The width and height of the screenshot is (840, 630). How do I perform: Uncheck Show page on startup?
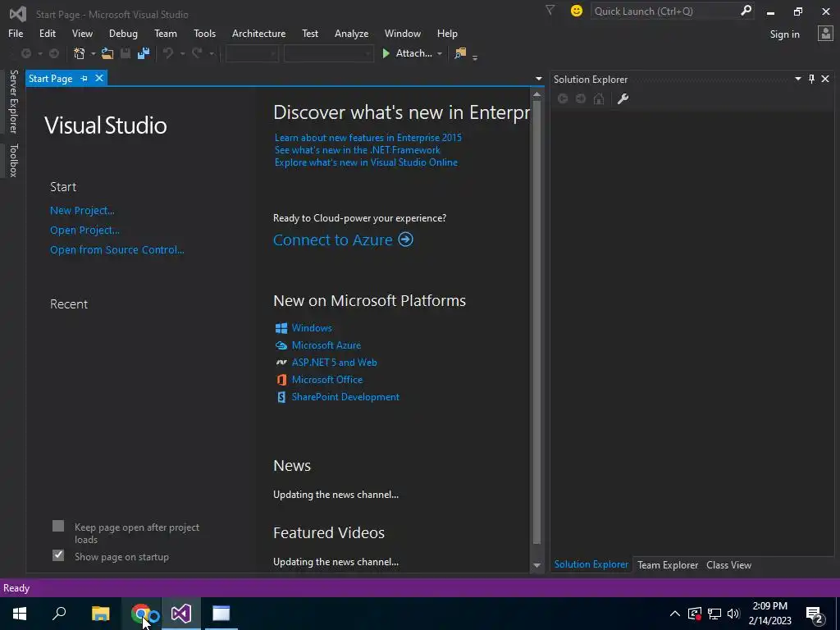click(x=58, y=555)
